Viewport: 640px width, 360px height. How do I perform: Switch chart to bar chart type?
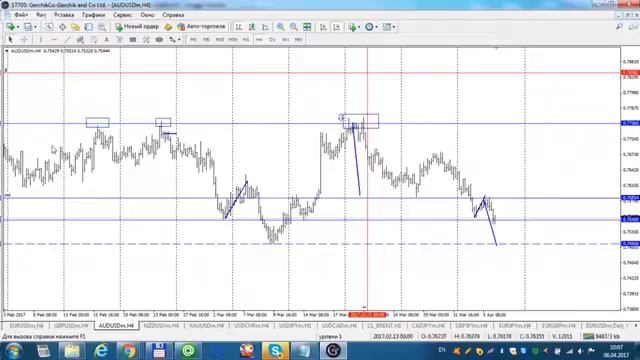239,27
